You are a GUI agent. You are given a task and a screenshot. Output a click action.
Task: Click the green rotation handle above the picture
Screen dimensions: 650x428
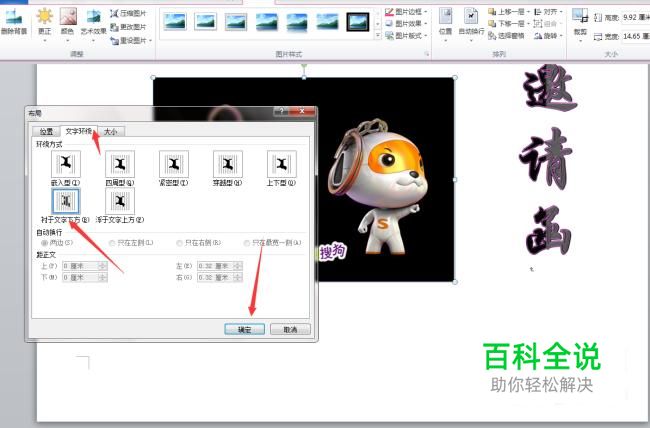[x=304, y=66]
